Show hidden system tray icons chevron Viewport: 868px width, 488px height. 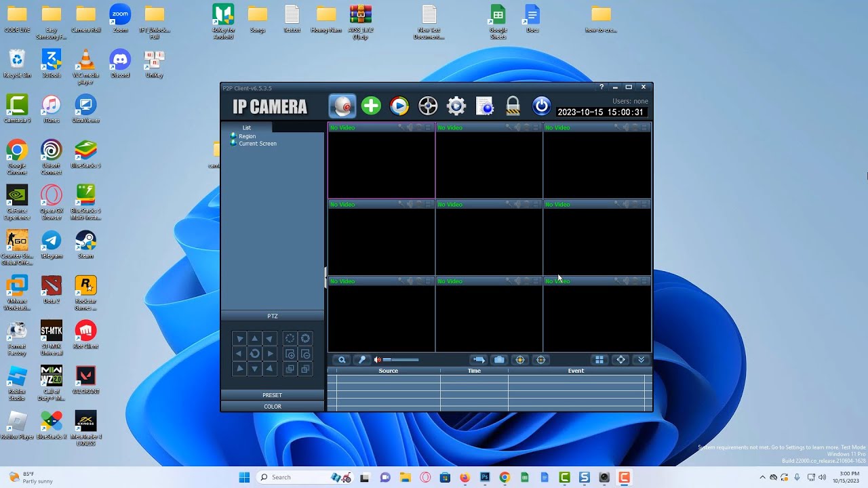762,477
